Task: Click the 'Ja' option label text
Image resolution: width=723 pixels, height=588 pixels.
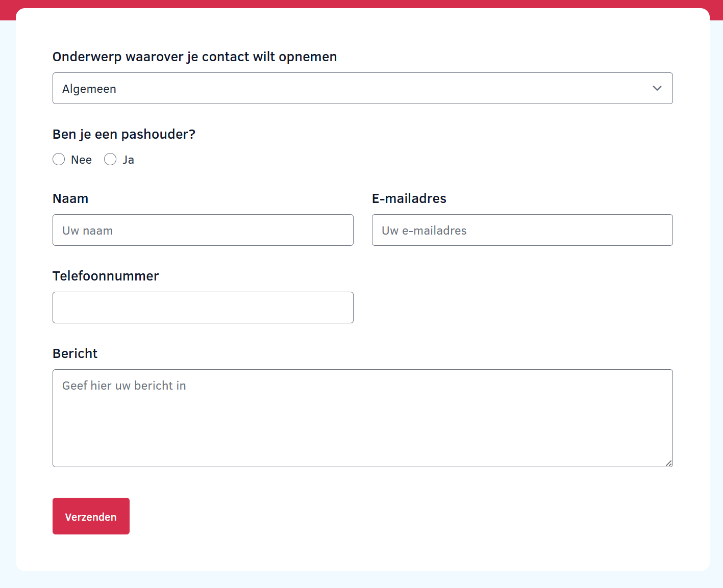Action: tap(128, 160)
